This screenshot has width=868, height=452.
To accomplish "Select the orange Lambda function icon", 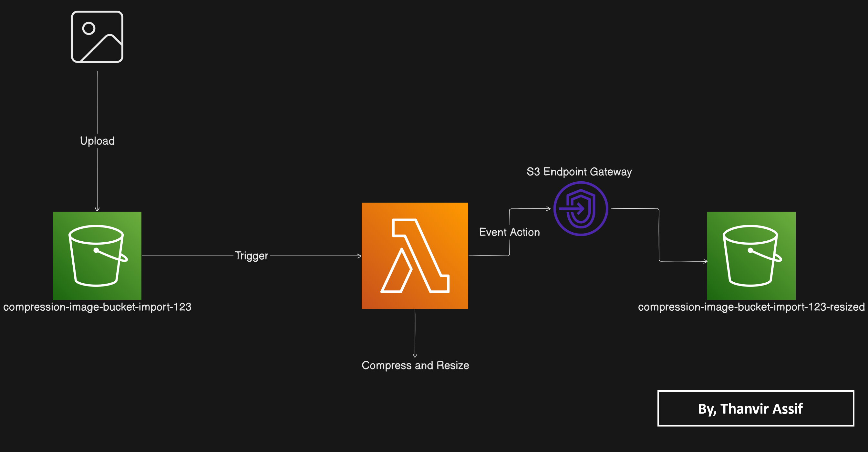I will pyautogui.click(x=415, y=256).
